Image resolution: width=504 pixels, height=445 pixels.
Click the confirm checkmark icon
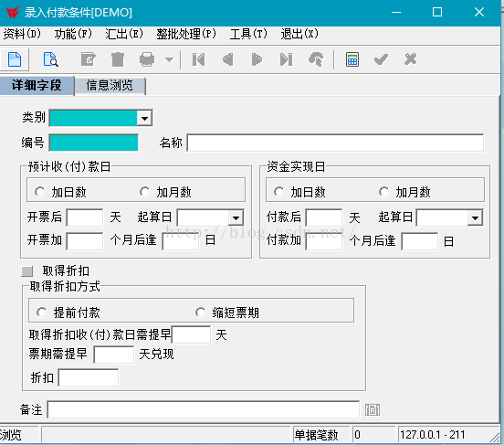click(x=381, y=59)
